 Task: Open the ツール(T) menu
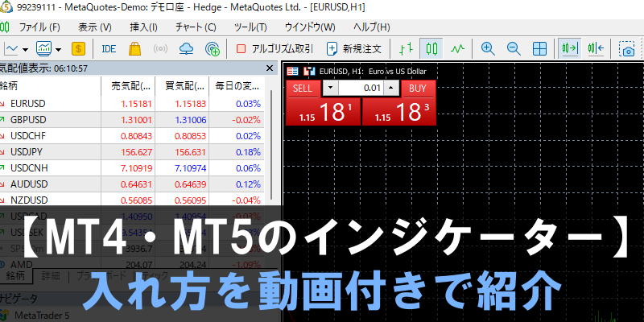(x=250, y=27)
